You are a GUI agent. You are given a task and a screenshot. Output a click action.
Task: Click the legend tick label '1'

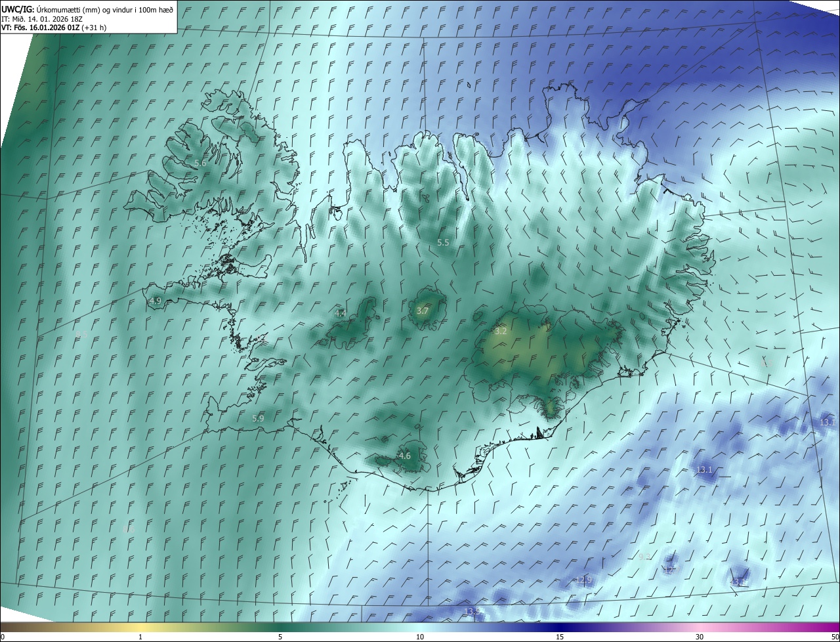pos(140,637)
